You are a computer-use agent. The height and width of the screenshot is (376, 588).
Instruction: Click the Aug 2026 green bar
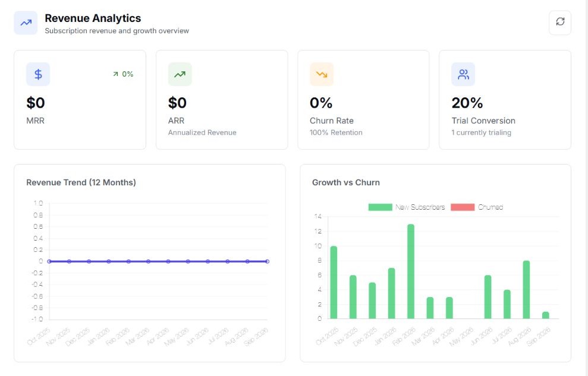tap(526, 290)
